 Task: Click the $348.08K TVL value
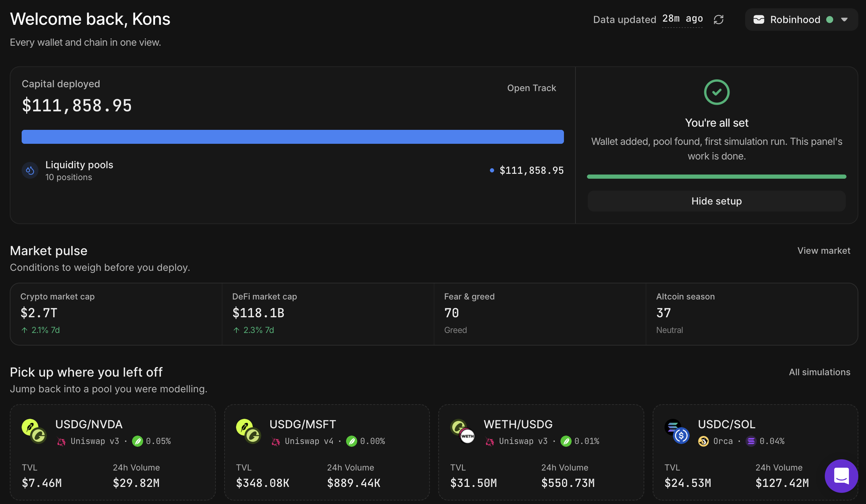click(263, 483)
